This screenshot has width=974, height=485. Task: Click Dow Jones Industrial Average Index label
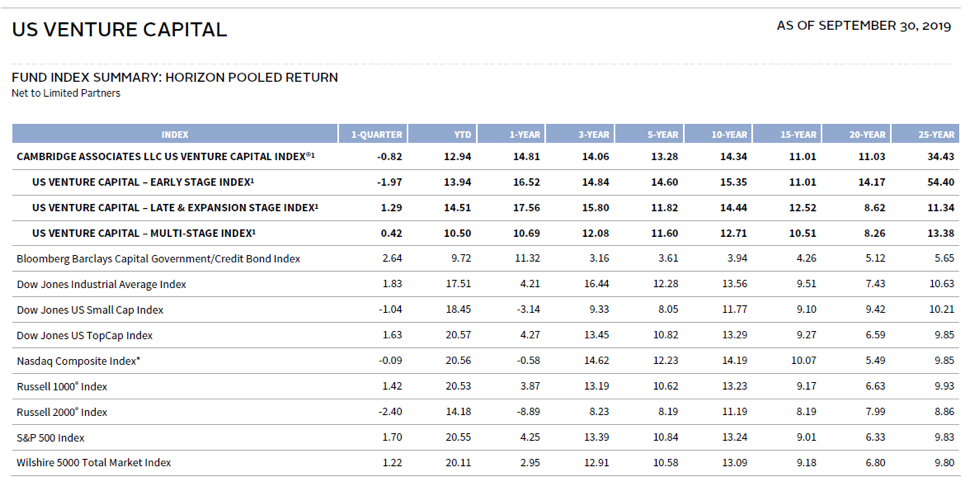(101, 284)
